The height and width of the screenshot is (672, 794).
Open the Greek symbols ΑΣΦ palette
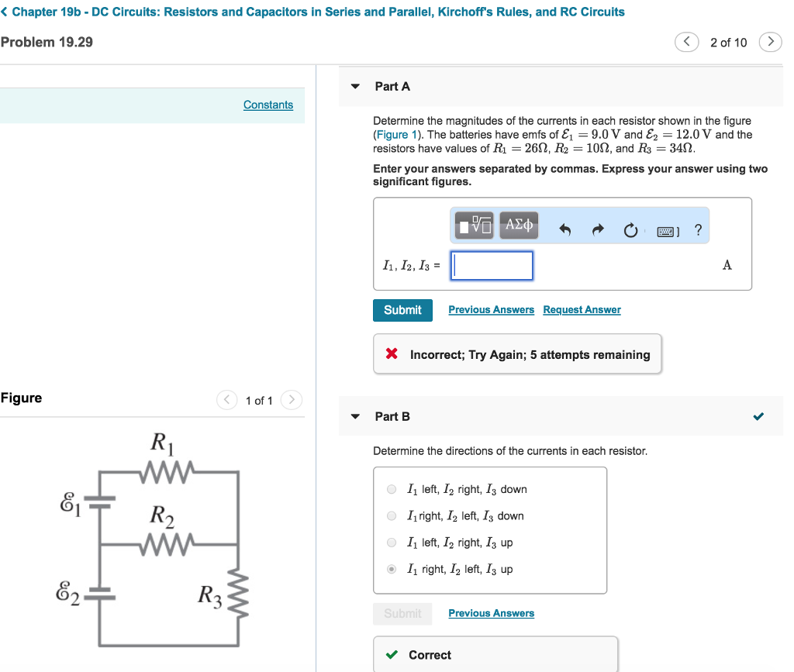click(519, 225)
